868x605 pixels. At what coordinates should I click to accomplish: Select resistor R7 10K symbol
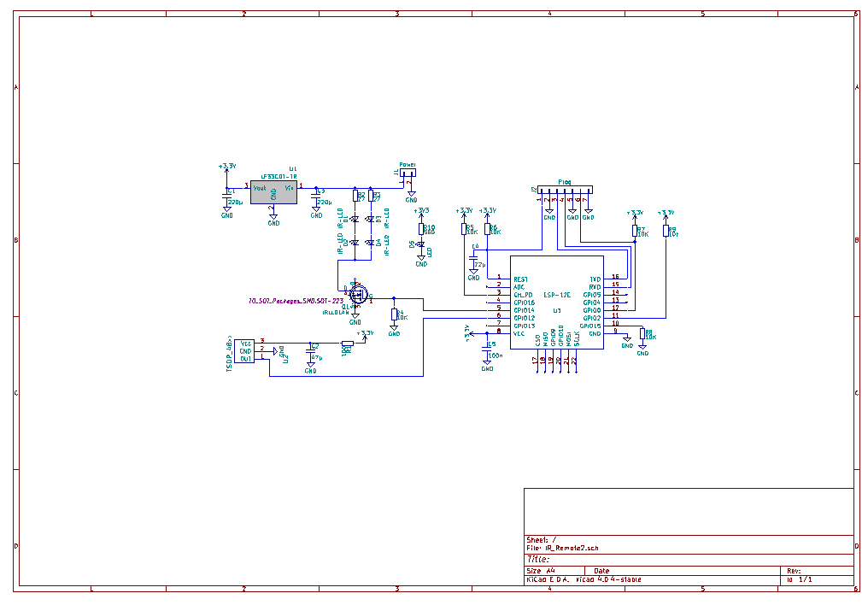click(x=635, y=231)
